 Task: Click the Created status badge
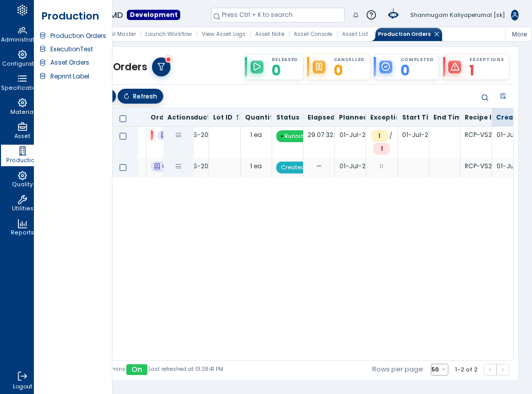pyautogui.click(x=290, y=167)
